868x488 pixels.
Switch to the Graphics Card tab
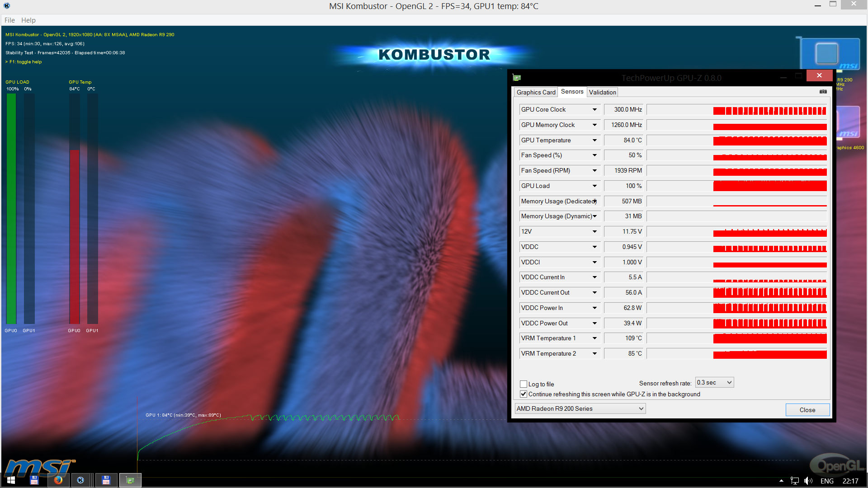click(x=536, y=92)
